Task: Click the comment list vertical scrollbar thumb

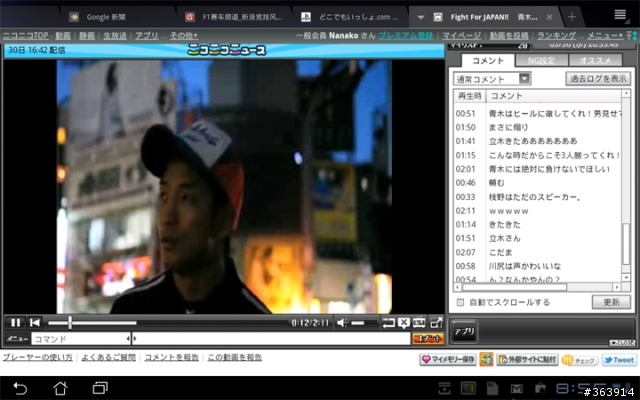Action: point(626,244)
